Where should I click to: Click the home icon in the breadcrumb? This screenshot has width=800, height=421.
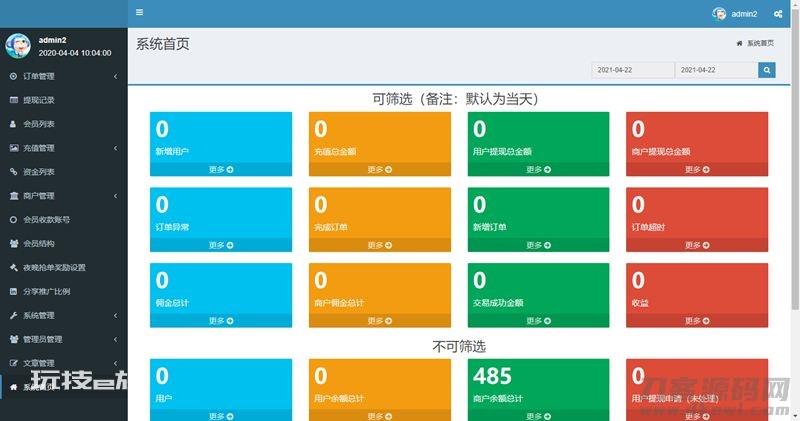click(739, 43)
